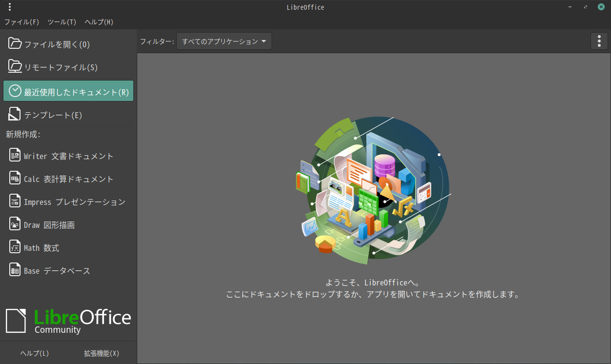Open the ヘルプ(H) menu in menu bar

point(99,22)
